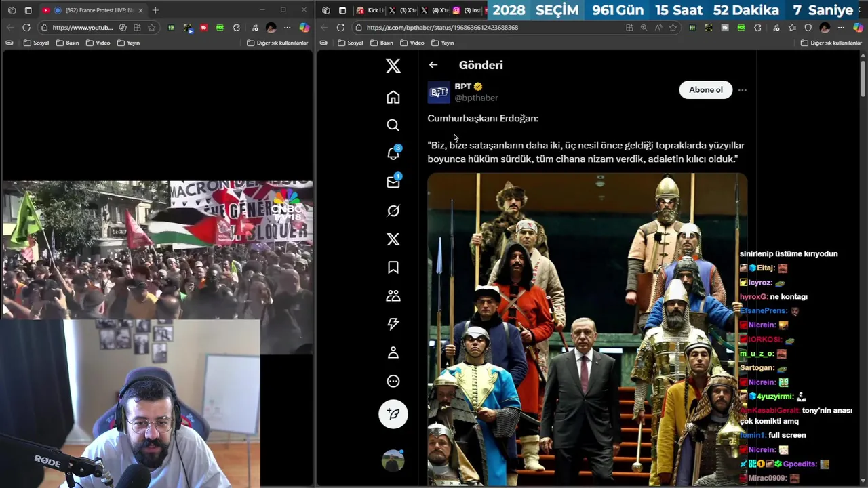Open the More circle icon in X sidebar
Screen dimensions: 868x488
pyautogui.click(x=393, y=381)
